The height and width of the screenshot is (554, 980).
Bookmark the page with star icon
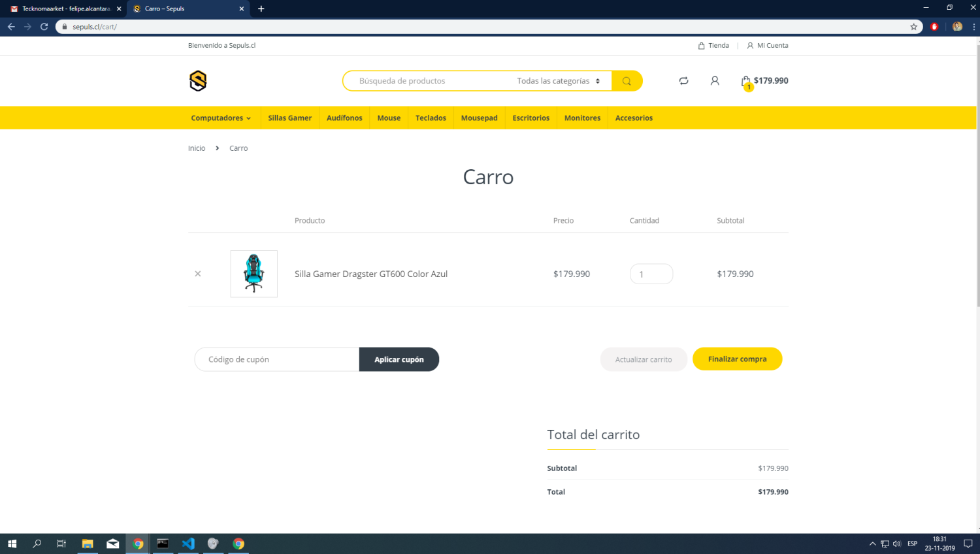[x=913, y=27]
